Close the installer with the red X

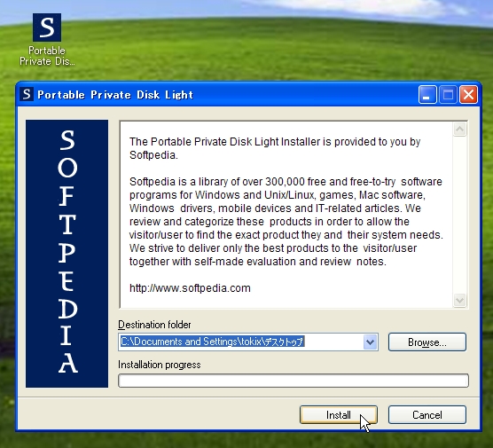(468, 94)
